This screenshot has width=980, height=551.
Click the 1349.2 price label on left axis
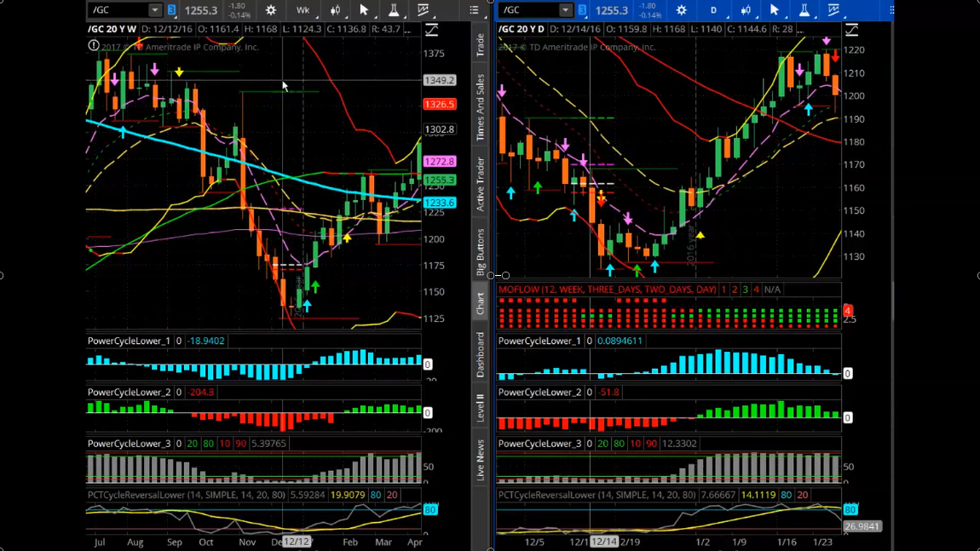point(440,80)
